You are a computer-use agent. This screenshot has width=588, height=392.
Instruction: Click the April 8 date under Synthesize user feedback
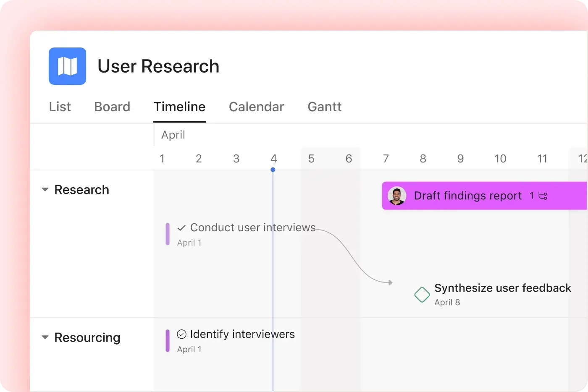pos(447,302)
